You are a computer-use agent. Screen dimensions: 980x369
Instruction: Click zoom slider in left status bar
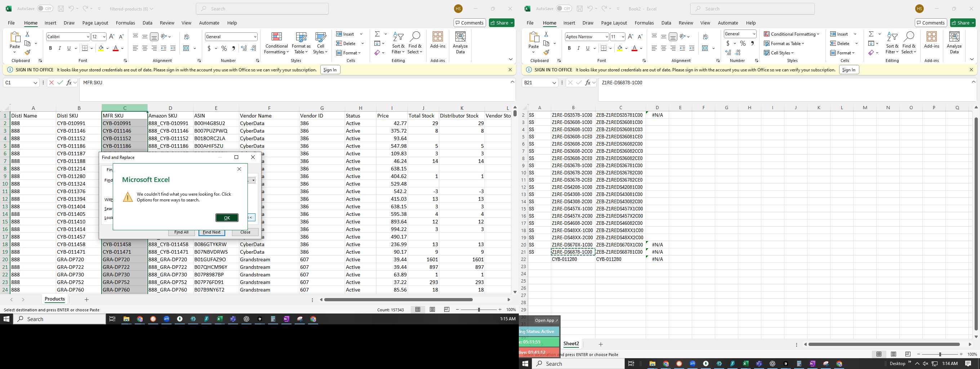click(x=478, y=310)
